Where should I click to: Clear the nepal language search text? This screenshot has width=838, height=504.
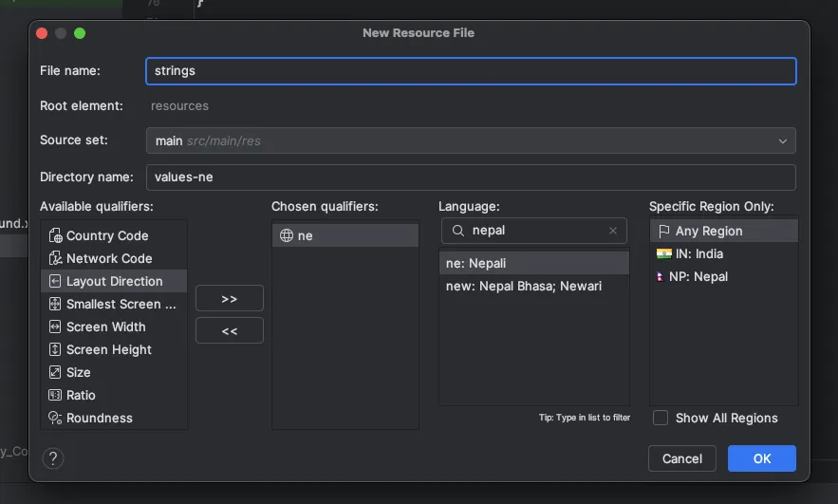(x=613, y=231)
